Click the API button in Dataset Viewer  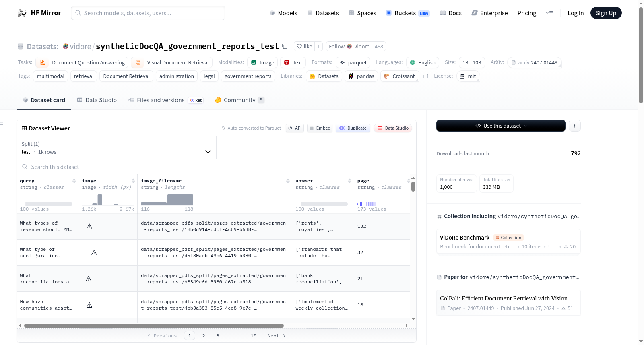[x=295, y=128]
